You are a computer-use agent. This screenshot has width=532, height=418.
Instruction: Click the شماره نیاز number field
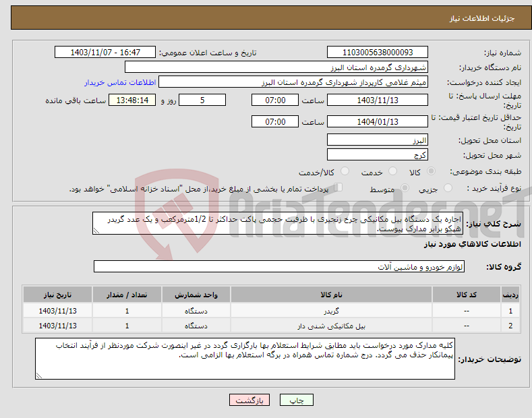pos(378,53)
